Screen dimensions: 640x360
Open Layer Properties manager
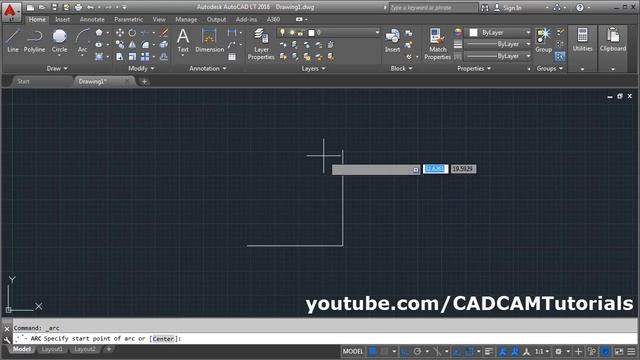(261, 44)
